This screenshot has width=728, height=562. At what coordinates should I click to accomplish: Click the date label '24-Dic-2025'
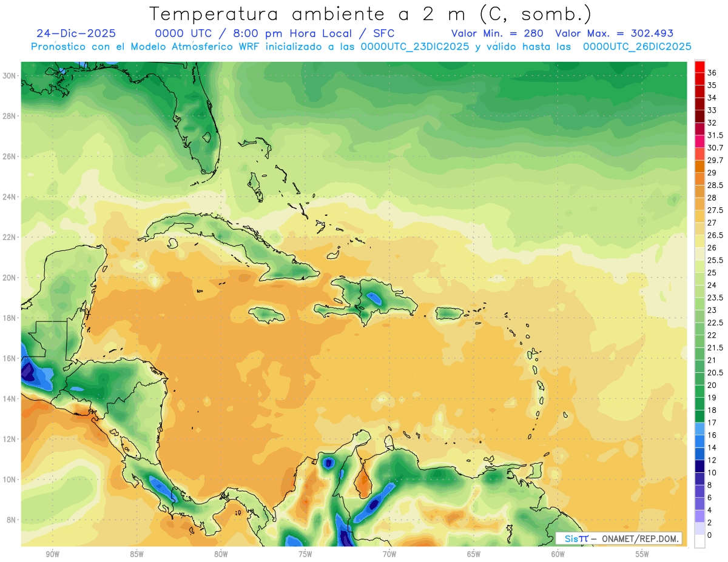[76, 33]
